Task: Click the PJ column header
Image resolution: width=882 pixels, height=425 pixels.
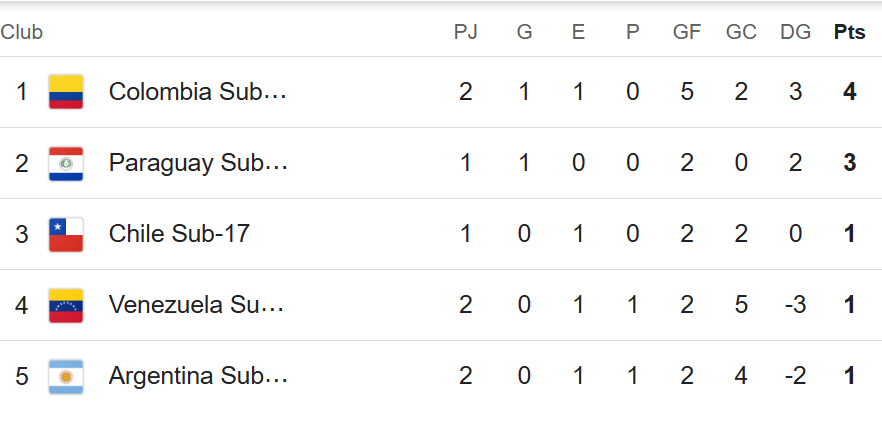Action: tap(465, 32)
